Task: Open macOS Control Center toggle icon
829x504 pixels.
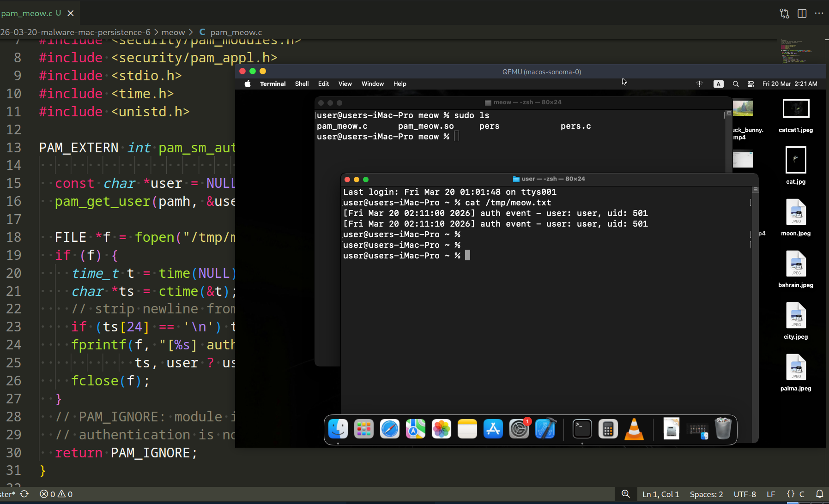Action: pos(750,84)
